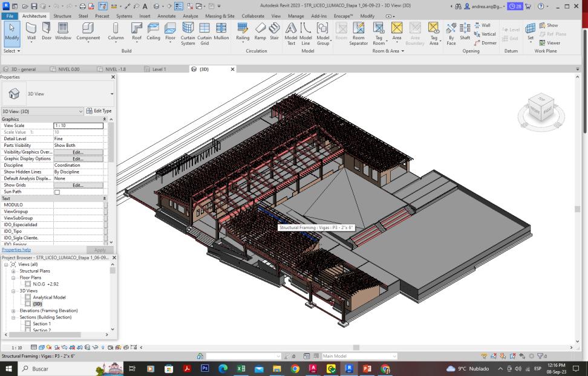Collapse the Text section in Properties
Screen dimensions: 588x376
click(104, 198)
